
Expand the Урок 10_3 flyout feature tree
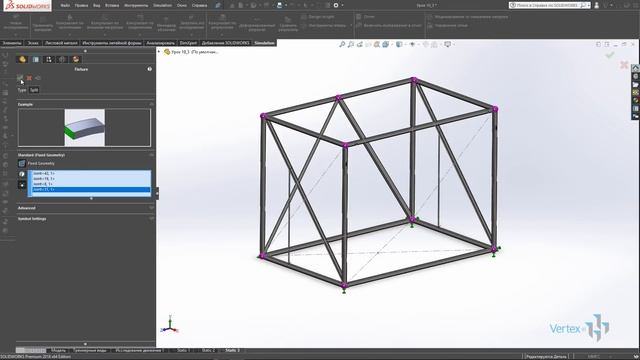pyautogui.click(x=159, y=52)
